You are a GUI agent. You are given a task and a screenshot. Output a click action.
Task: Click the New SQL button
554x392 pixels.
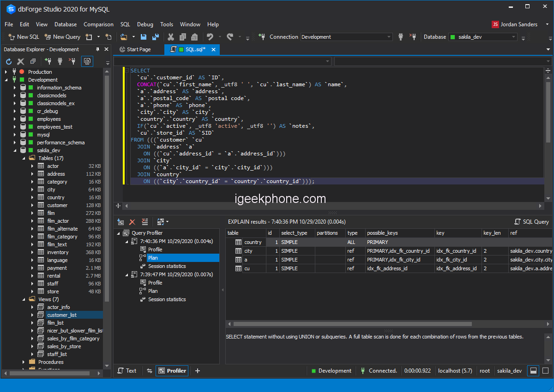(x=24, y=37)
